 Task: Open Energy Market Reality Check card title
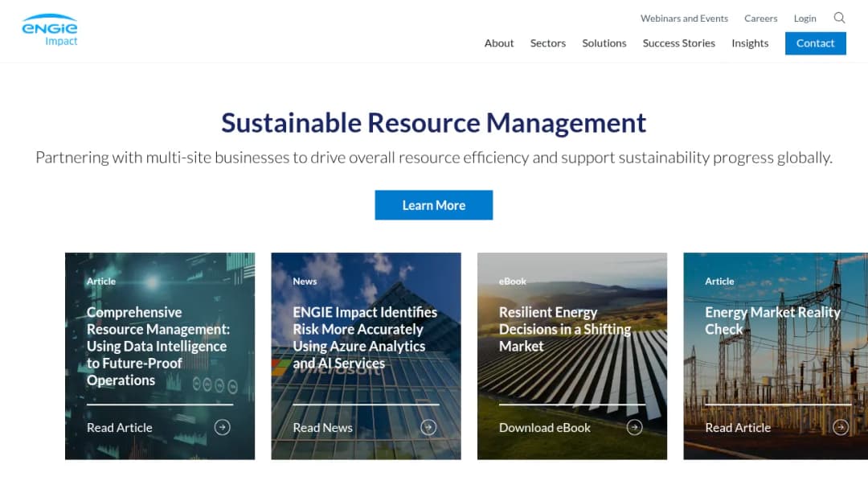click(x=773, y=321)
